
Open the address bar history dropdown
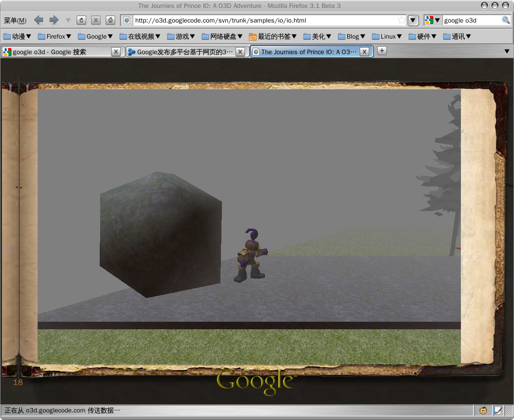pos(413,21)
